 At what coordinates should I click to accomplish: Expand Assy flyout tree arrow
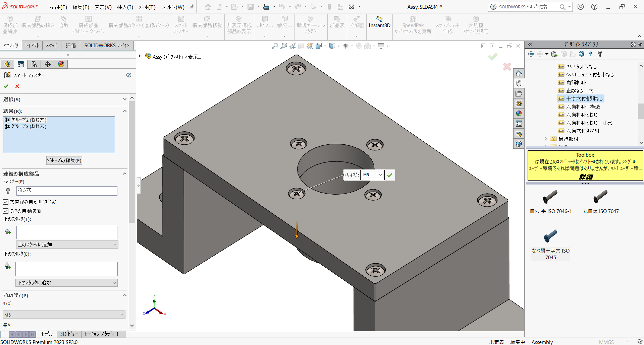[140, 56]
